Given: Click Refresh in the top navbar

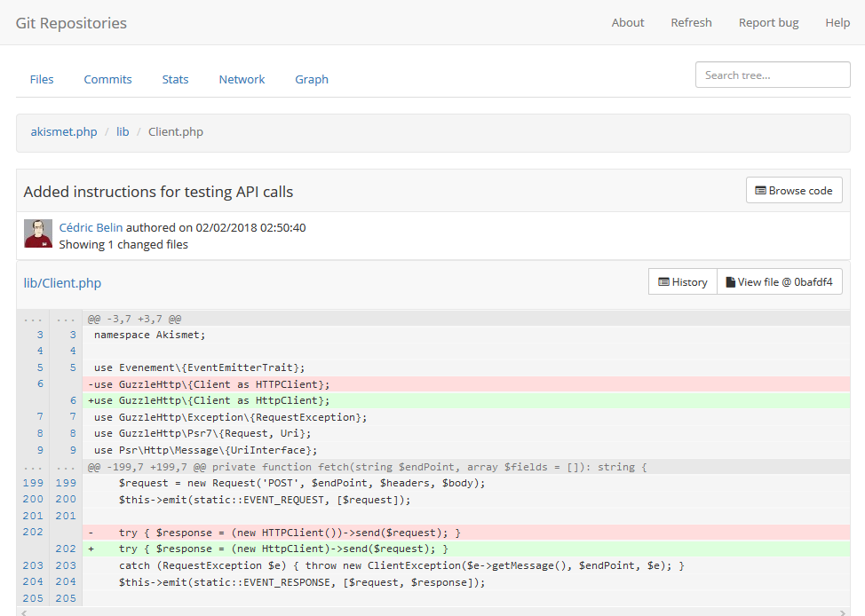Looking at the screenshot, I should tap(691, 22).
